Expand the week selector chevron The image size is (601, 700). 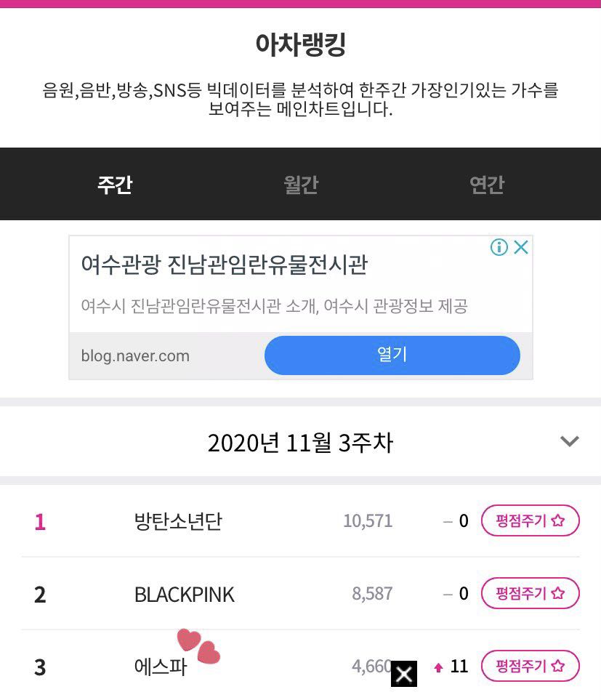pyautogui.click(x=569, y=441)
